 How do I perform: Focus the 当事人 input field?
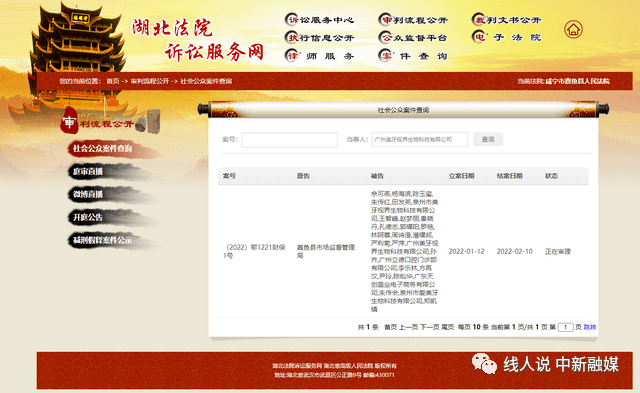tap(420, 140)
